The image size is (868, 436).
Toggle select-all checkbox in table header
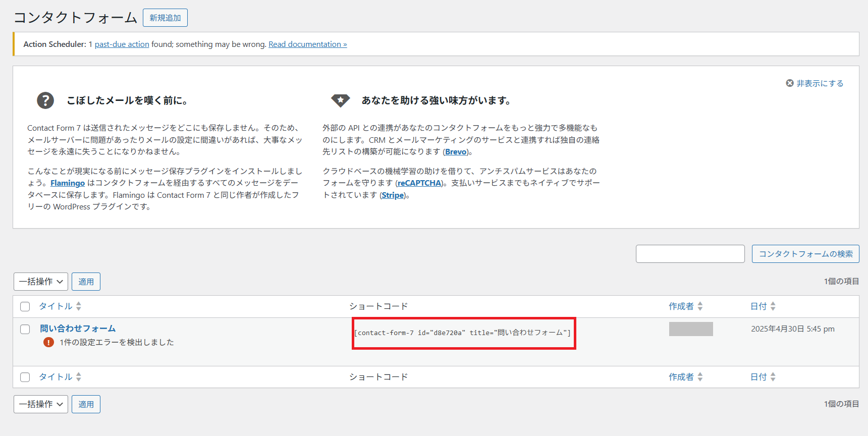point(25,306)
